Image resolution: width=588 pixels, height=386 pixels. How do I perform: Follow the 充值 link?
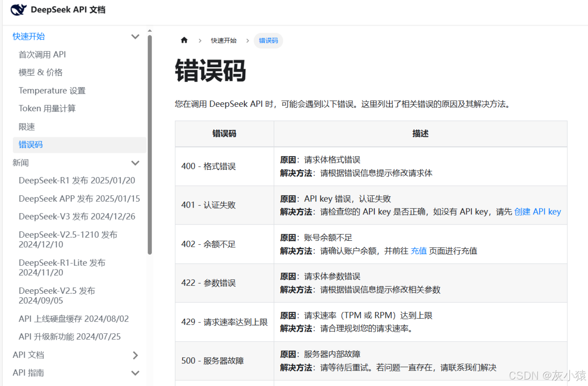pos(418,251)
